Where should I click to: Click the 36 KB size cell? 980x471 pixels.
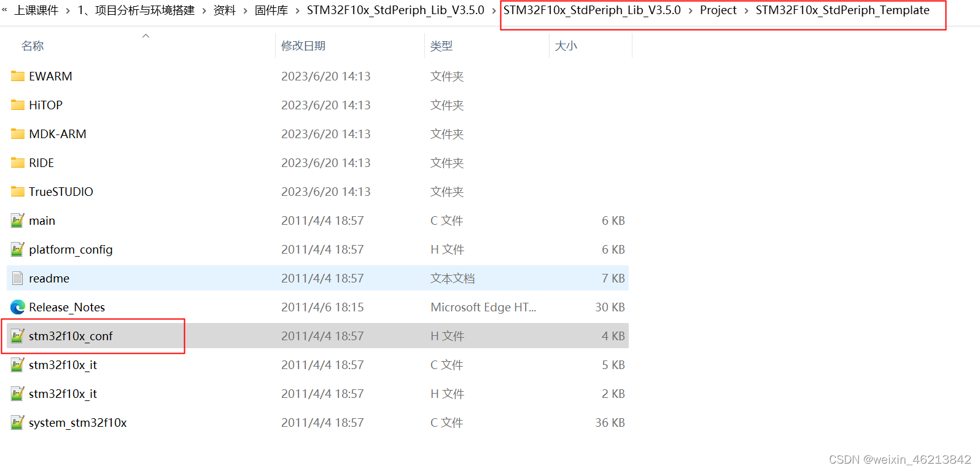[x=610, y=422]
